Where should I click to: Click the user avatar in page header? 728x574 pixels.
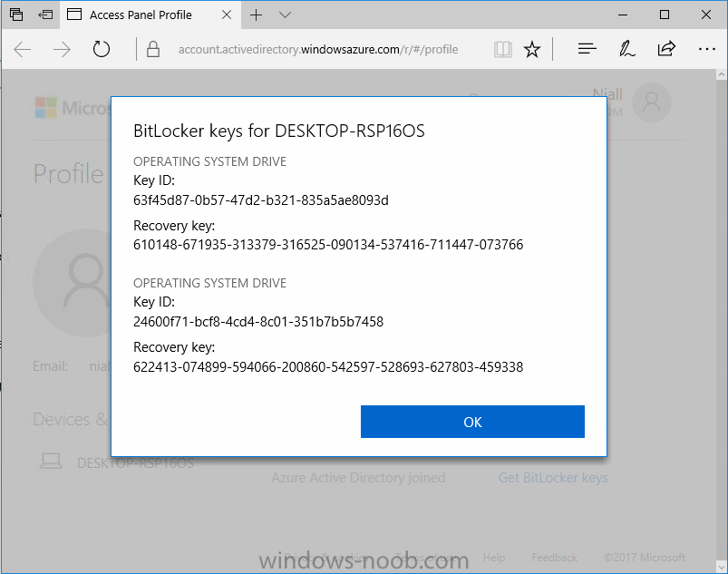pos(652,102)
